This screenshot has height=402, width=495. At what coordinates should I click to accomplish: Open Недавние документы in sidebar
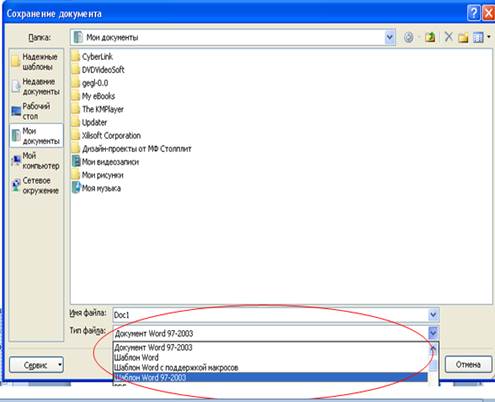[x=36, y=86]
